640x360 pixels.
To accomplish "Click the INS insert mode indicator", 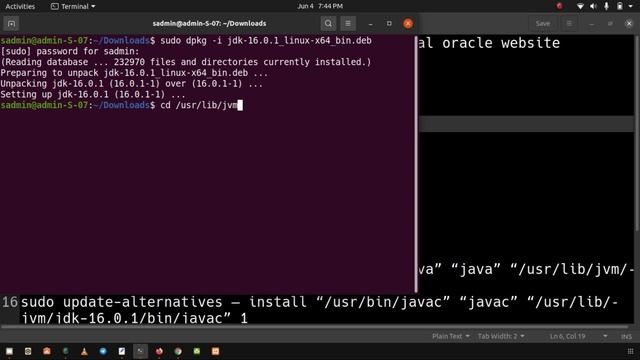I will (626, 337).
